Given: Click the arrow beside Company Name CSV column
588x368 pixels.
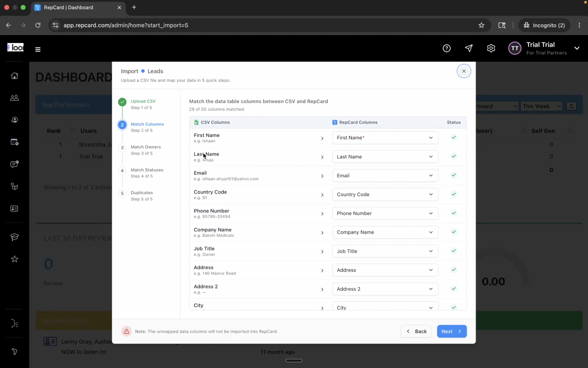Looking at the screenshot, I should pos(322,233).
